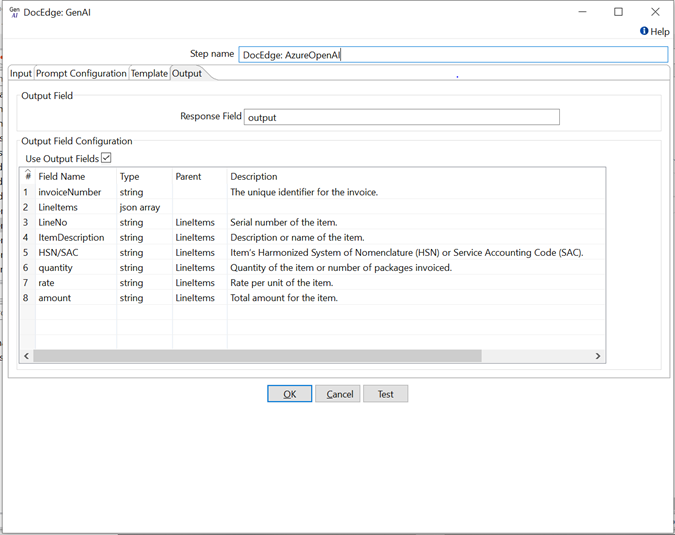Run the Test button
The height and width of the screenshot is (535, 675).
point(385,394)
